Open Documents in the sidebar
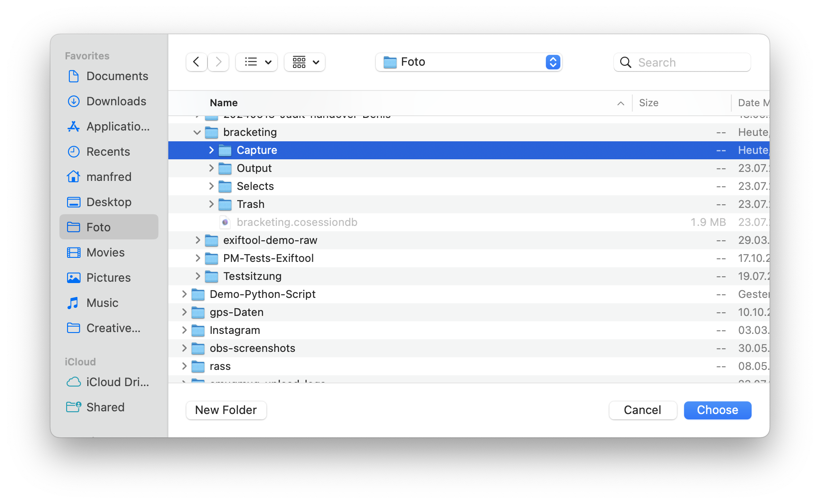820x504 pixels. coord(108,76)
